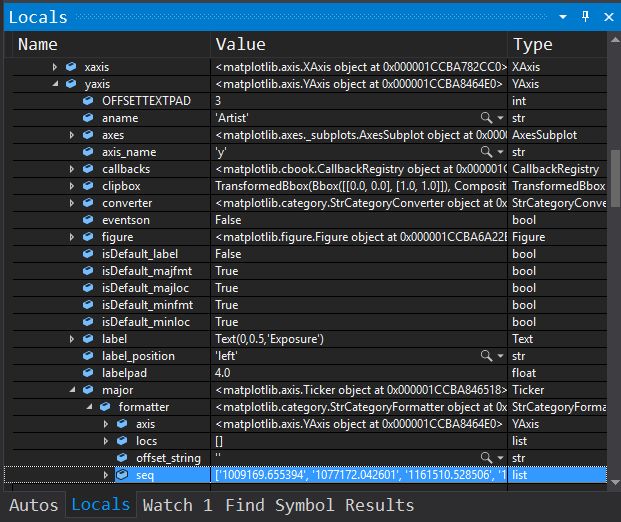Viewport: 621px width, 522px height.
Task: Select the Locals tab
Action: point(101,505)
